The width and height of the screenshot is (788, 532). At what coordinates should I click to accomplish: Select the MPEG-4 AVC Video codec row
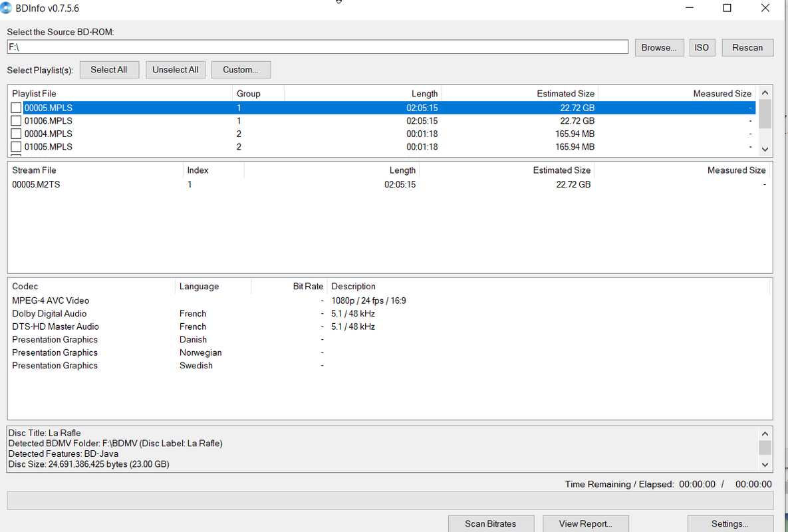(x=389, y=301)
